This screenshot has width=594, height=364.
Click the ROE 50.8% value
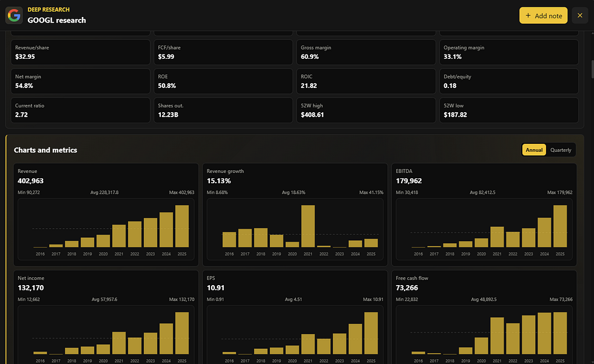point(167,86)
